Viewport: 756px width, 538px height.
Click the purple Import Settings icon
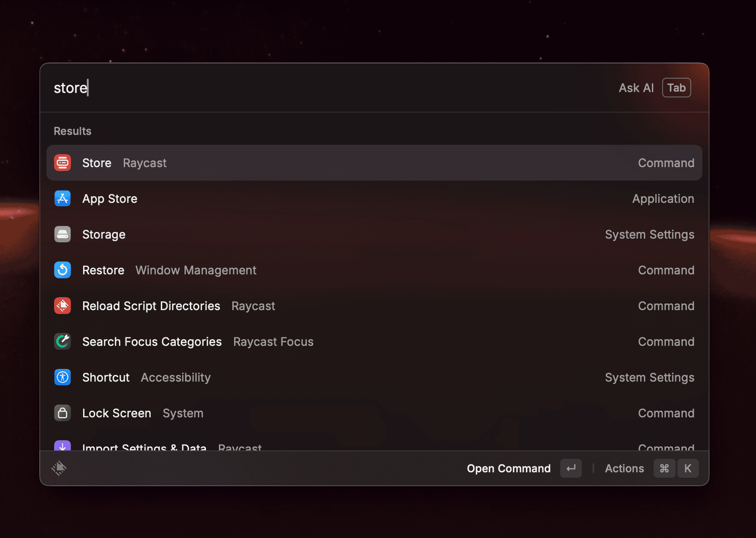coord(63,446)
